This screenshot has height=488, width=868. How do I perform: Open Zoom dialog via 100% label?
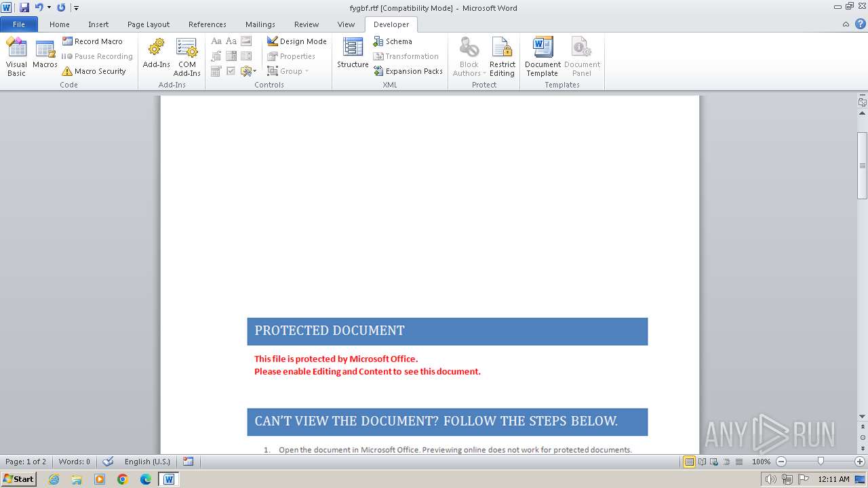tap(761, 462)
